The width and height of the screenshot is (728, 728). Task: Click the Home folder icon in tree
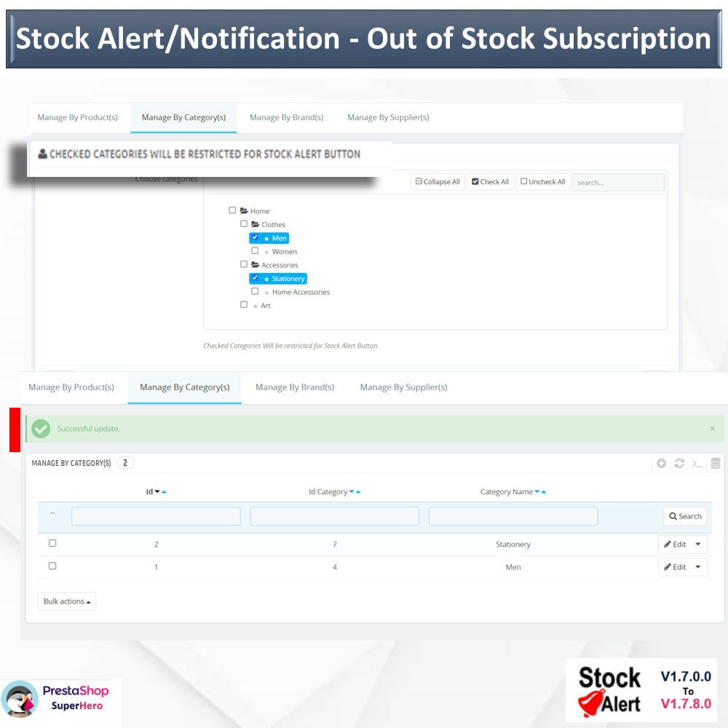click(244, 211)
